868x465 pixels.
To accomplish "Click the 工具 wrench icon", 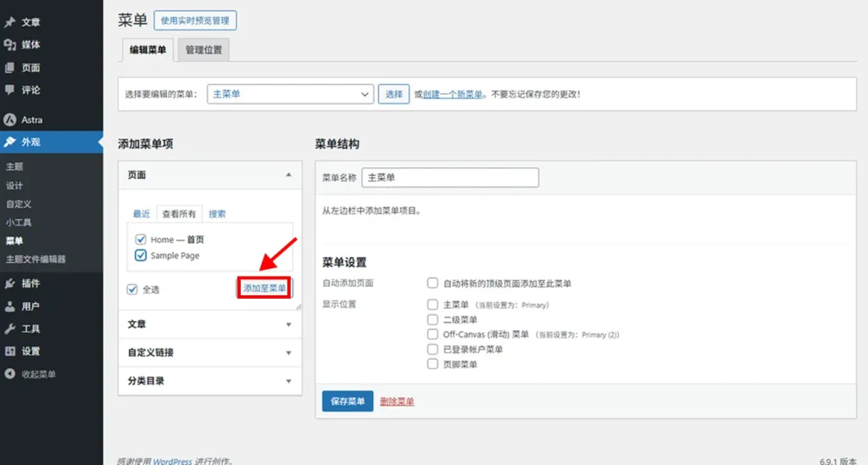I will pos(10,328).
